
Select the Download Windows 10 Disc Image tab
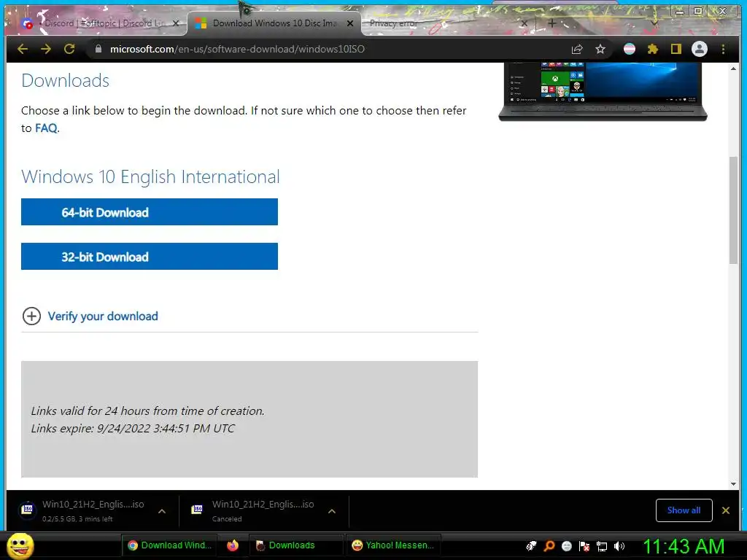point(274,23)
